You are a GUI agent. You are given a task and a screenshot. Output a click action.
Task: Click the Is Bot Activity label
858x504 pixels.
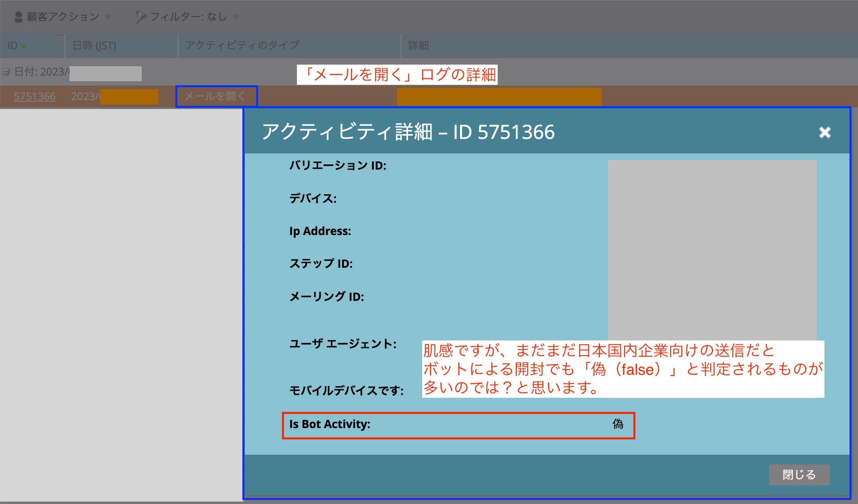pyautogui.click(x=330, y=424)
